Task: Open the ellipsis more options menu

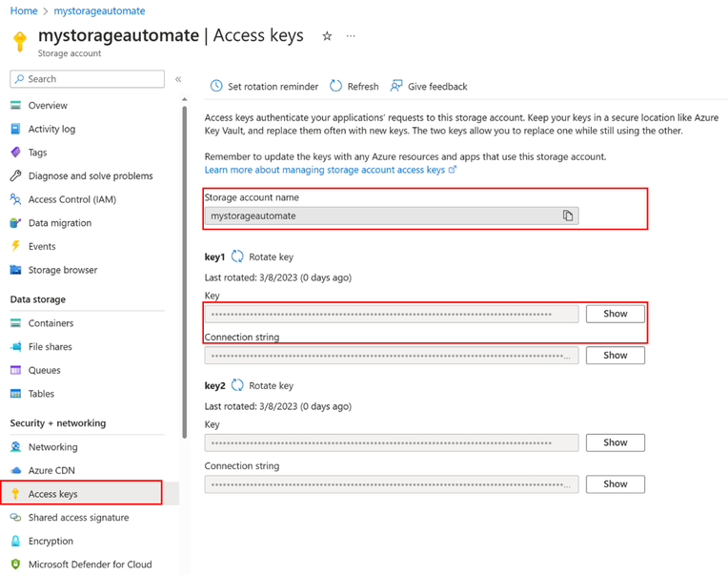Action: (351, 36)
